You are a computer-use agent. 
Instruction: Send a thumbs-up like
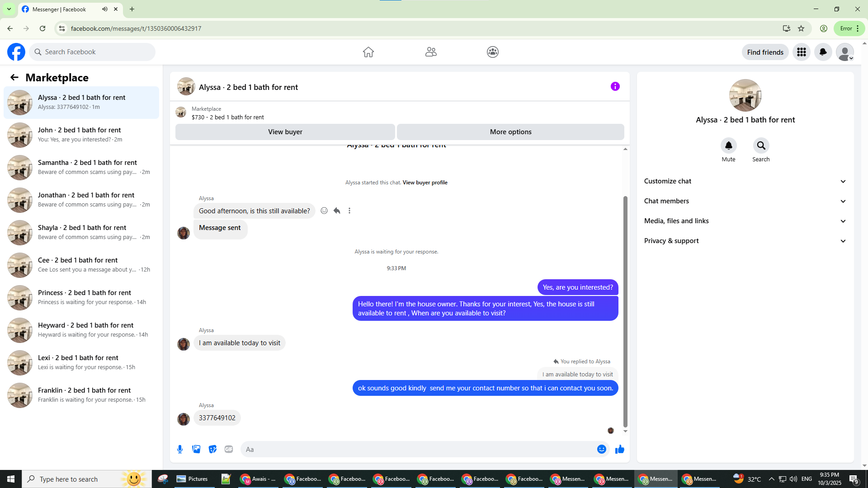pyautogui.click(x=620, y=449)
